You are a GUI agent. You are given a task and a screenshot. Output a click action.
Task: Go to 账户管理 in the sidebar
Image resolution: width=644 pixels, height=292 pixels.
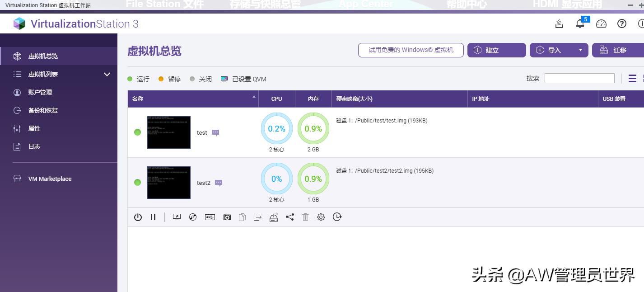pyautogui.click(x=40, y=92)
